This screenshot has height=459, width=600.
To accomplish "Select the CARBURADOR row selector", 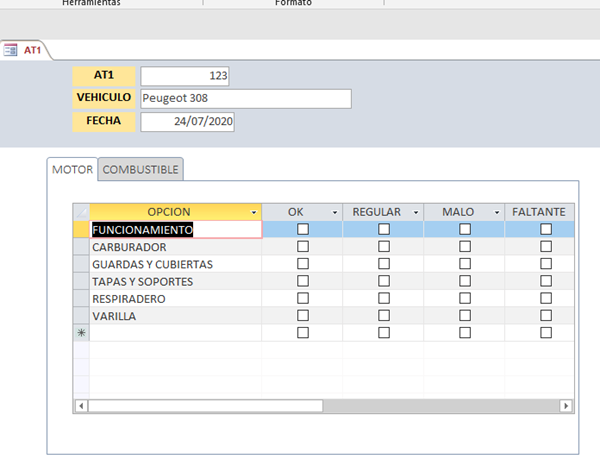I will click(81, 247).
